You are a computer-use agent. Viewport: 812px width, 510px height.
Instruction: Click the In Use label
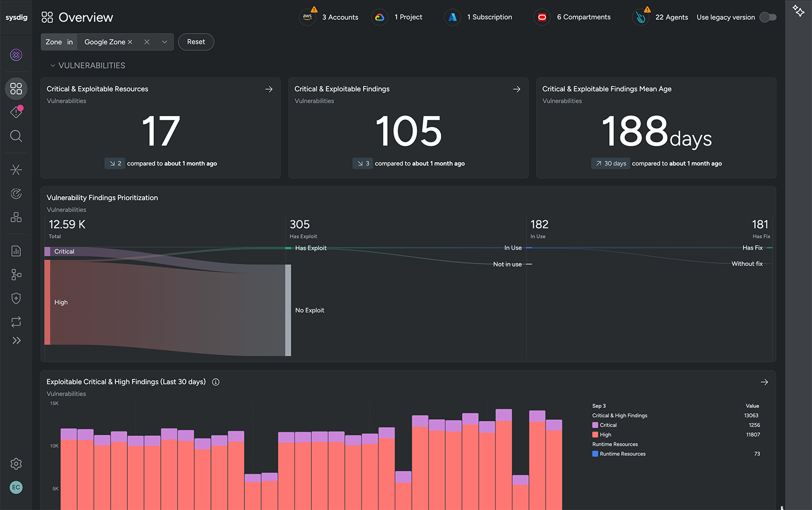513,248
